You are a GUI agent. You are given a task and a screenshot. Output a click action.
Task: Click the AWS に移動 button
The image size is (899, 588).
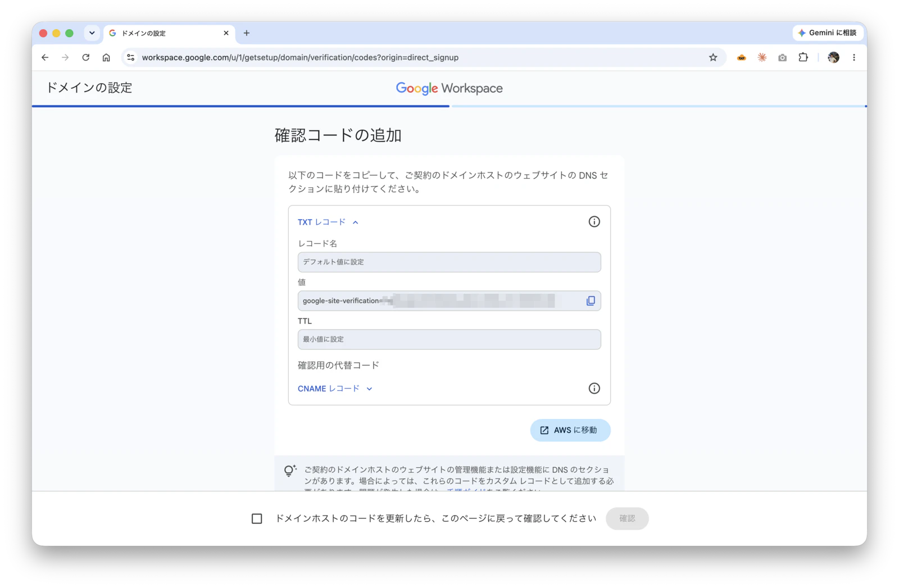tap(570, 430)
